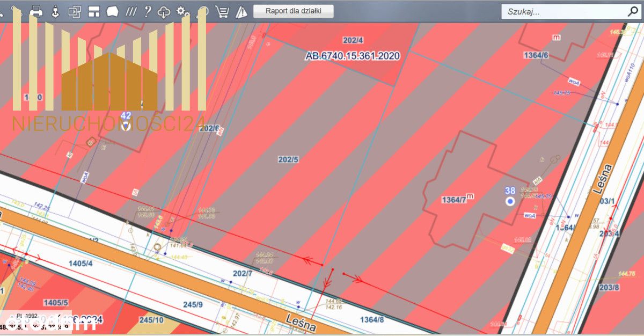This screenshot has width=644, height=336.
Task: Open settings via the gears icon
Action: coord(183,11)
